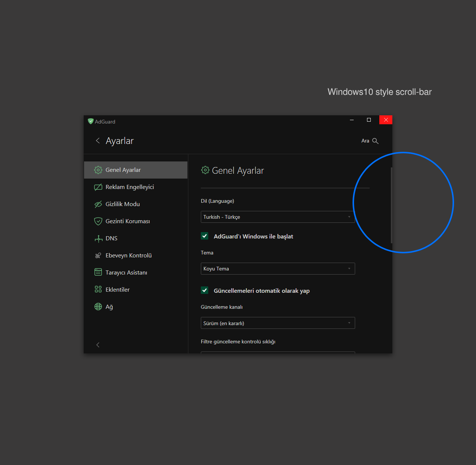This screenshot has height=465, width=476.
Task: Open Ebeveyn Kontrolü using its icon
Action: tap(98, 255)
